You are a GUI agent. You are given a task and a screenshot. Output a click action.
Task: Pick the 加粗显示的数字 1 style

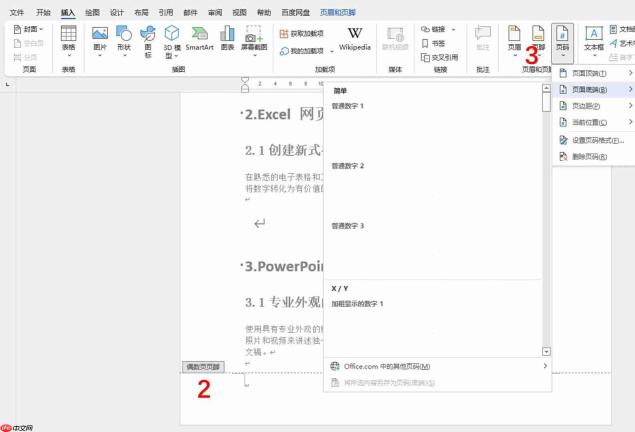pos(433,326)
